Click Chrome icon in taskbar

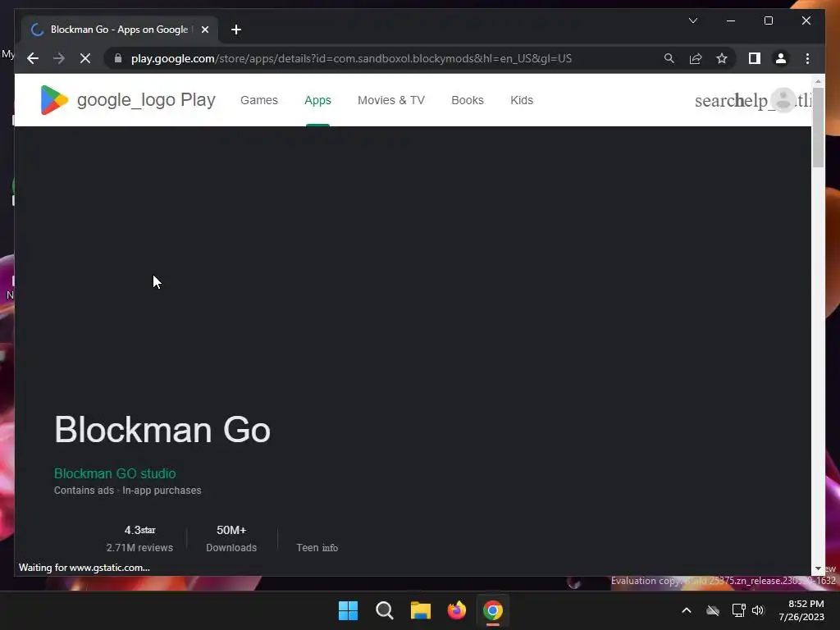(x=493, y=610)
